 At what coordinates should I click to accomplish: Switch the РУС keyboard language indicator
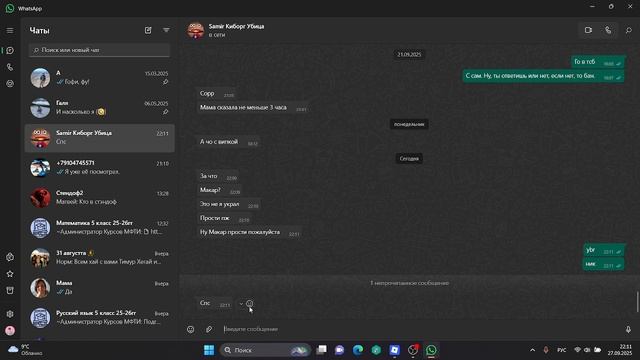click(562, 350)
